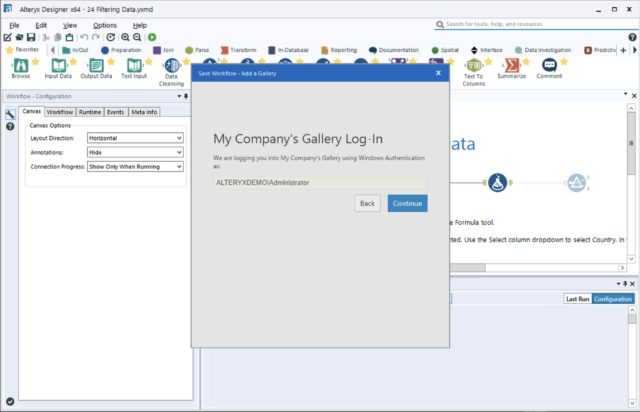Open the Connection Progress dropdown
This screenshot has width=640, height=412.
tap(135, 167)
